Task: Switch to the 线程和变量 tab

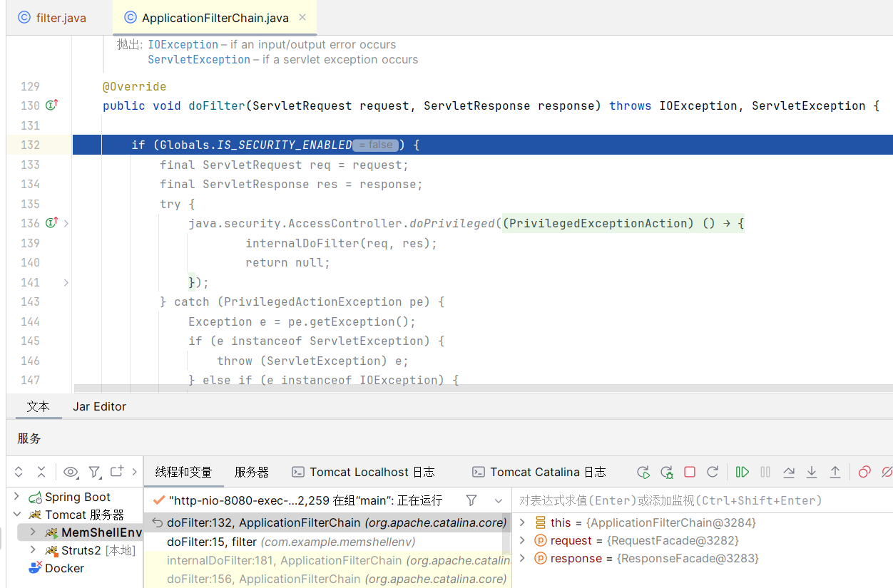Action: click(x=183, y=472)
